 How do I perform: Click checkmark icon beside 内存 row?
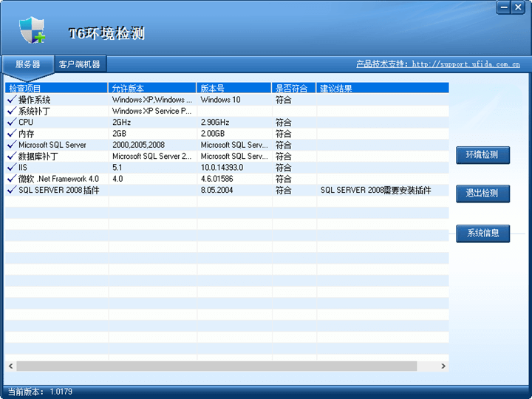tap(12, 133)
